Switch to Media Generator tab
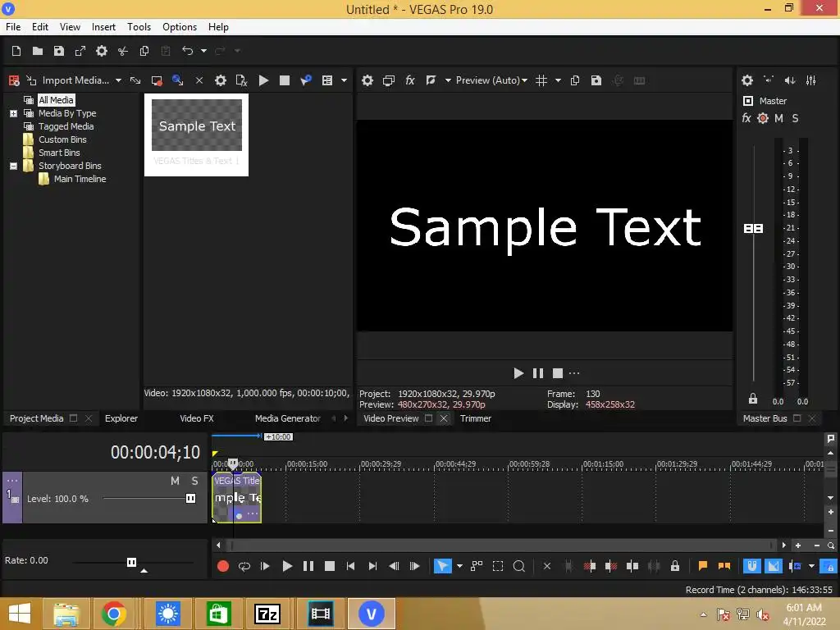The width and height of the screenshot is (840, 630). point(288,418)
